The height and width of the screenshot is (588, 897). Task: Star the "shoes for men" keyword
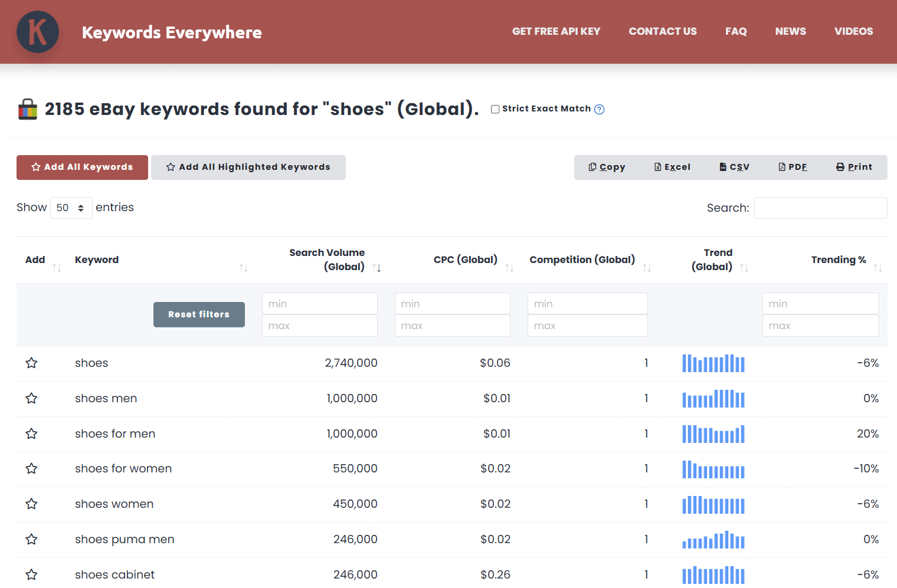[32, 433]
